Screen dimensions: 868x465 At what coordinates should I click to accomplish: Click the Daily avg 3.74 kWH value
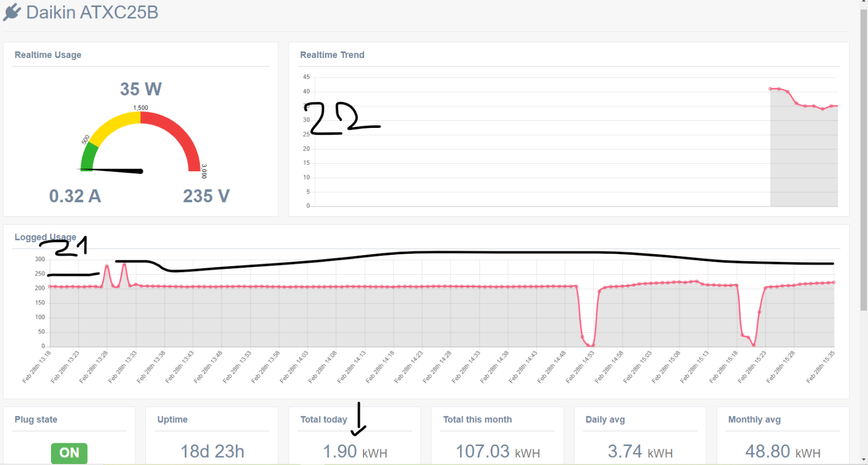[640, 451]
